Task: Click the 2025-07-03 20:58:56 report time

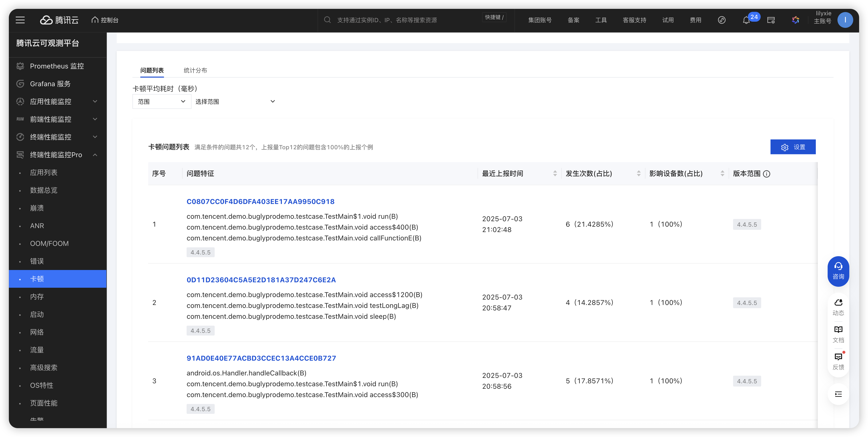Action: (502, 381)
